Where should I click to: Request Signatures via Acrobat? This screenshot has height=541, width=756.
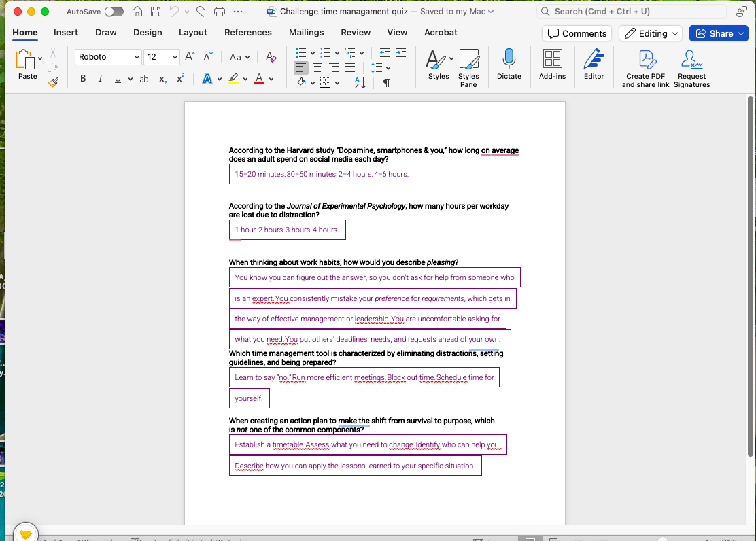[x=691, y=68]
